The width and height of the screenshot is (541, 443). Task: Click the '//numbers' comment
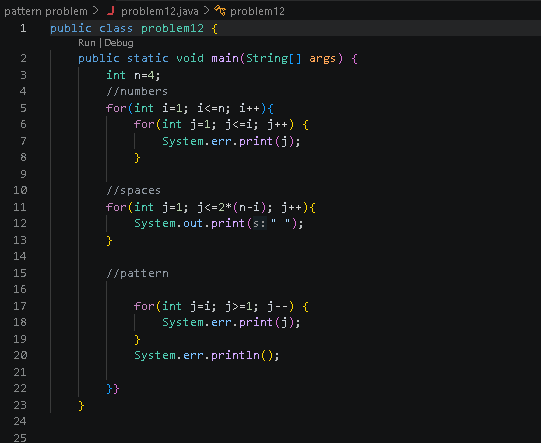point(137,91)
